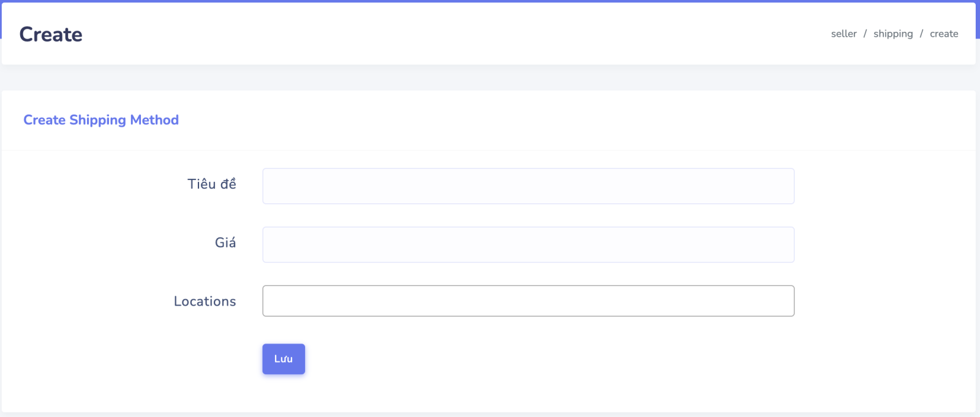Click the Locations field label
The width and height of the screenshot is (980, 417).
[205, 301]
